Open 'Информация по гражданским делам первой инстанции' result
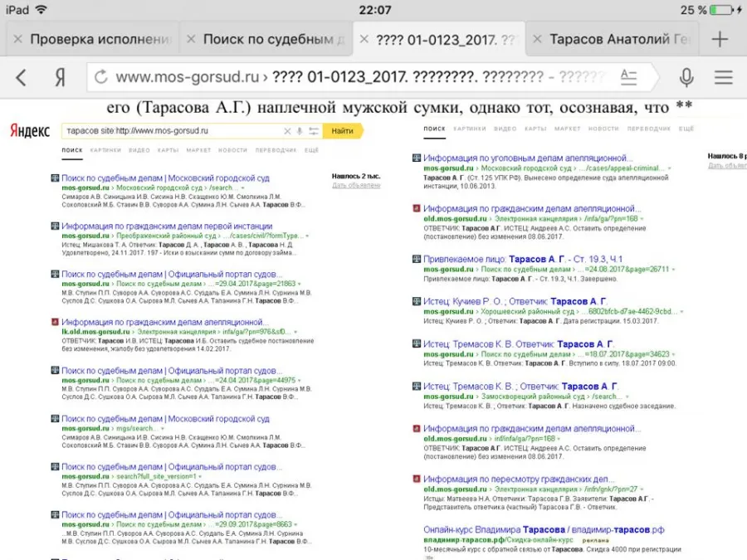747x560 pixels. (167, 226)
